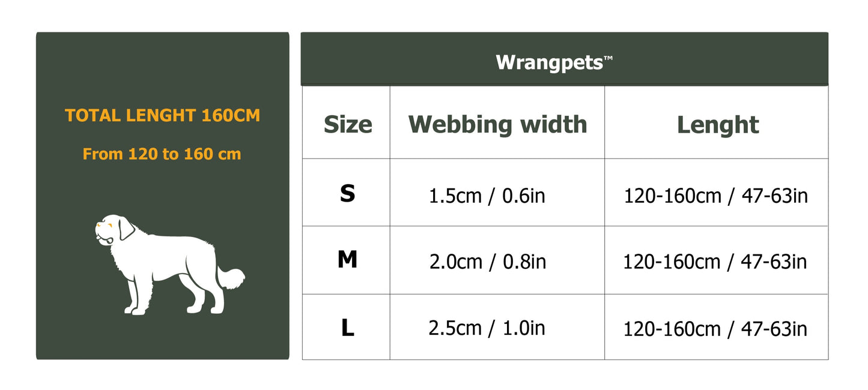This screenshot has height=390, width=868.
Task: Select the Lenght column header
Action: pyautogui.click(x=718, y=125)
